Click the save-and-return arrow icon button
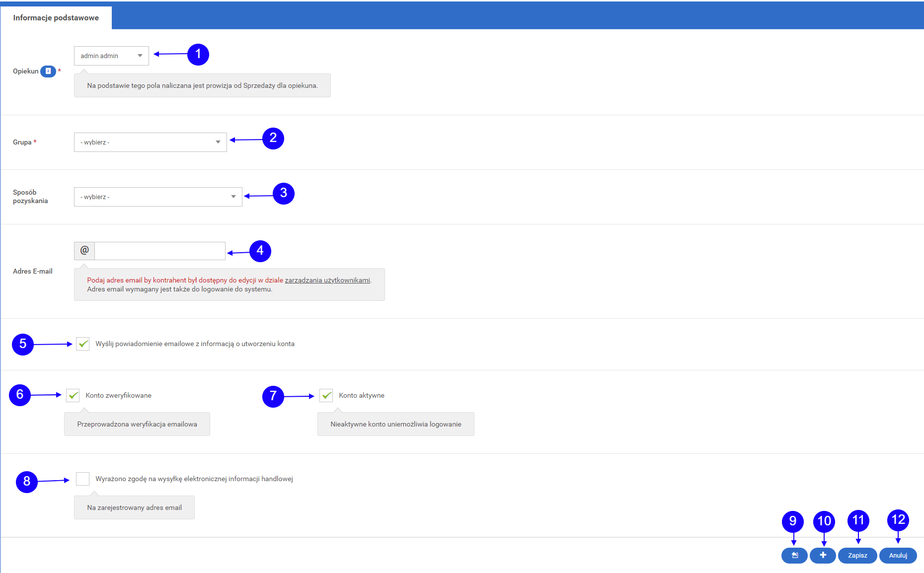Screen dimensions: 924x573 coord(794,555)
